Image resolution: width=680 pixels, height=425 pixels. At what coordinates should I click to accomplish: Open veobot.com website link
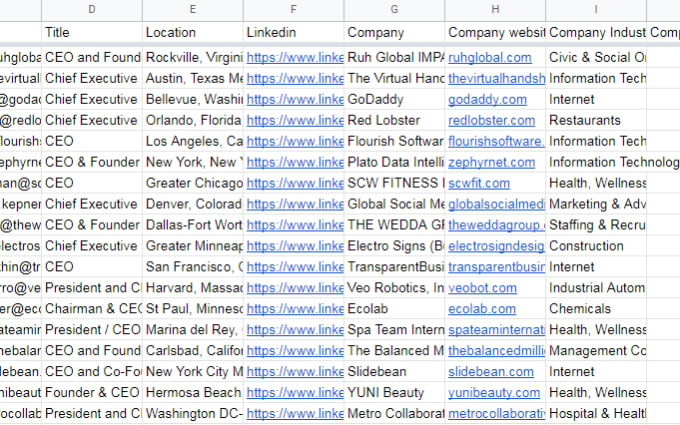click(x=483, y=288)
